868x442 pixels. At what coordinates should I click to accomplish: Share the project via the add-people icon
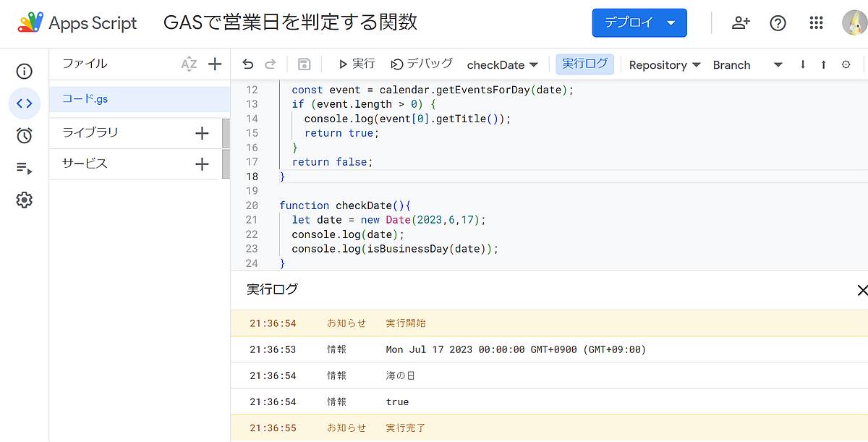pos(740,22)
